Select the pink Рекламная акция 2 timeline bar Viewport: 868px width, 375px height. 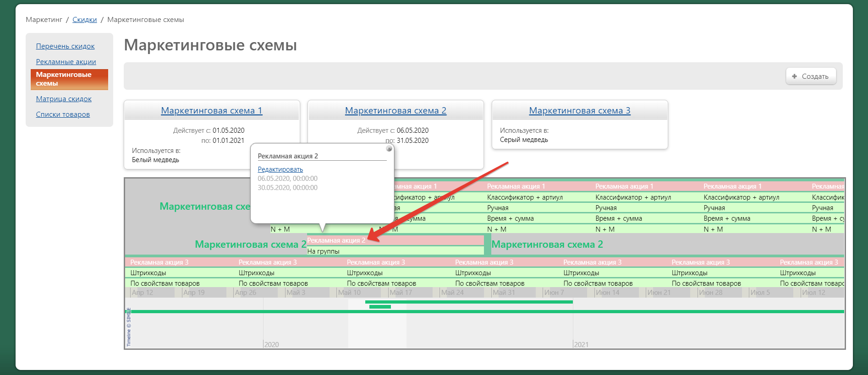coord(395,240)
